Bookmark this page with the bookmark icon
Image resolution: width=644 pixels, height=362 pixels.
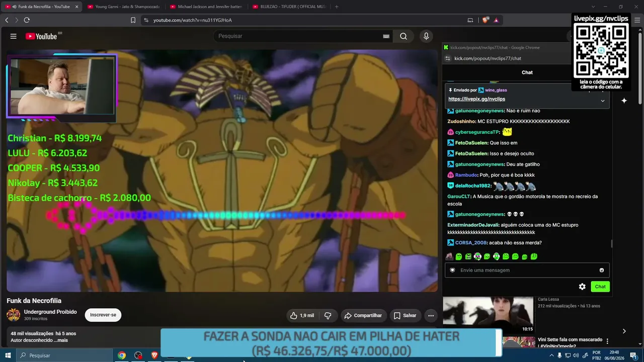pos(133,20)
